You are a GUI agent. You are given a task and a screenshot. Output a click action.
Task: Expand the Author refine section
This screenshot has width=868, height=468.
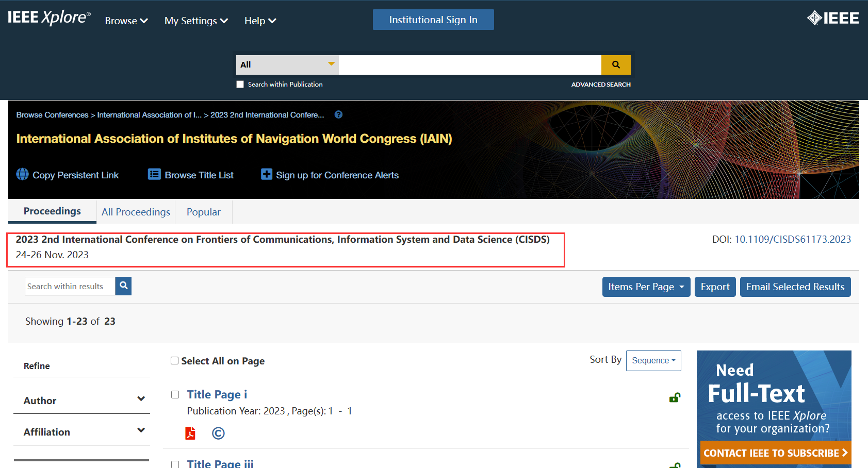click(x=81, y=399)
